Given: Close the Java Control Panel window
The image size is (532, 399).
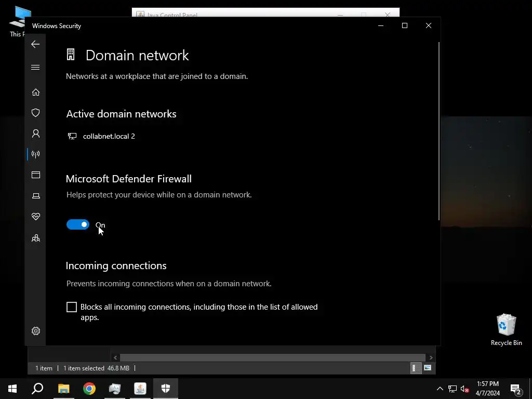Looking at the screenshot, I should pos(388,15).
